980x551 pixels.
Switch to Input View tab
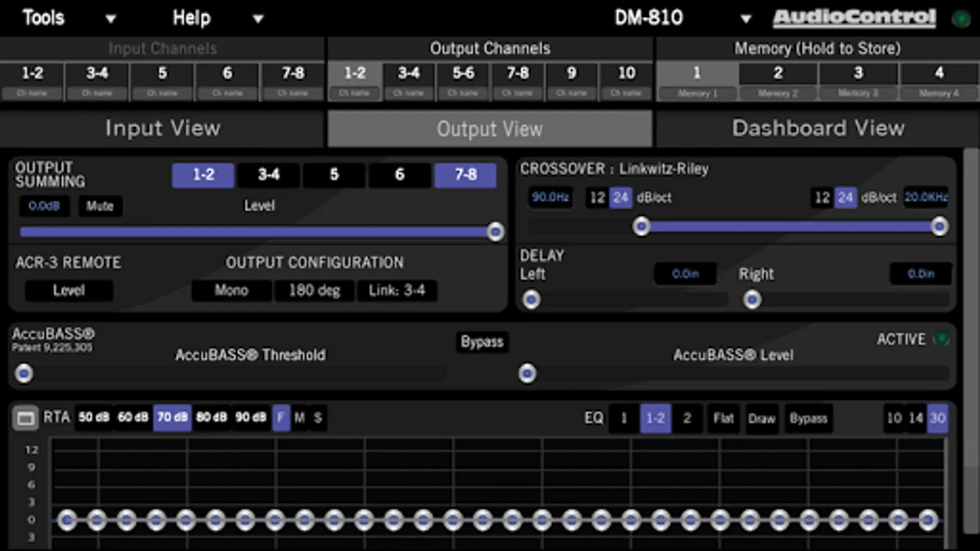[x=162, y=129]
